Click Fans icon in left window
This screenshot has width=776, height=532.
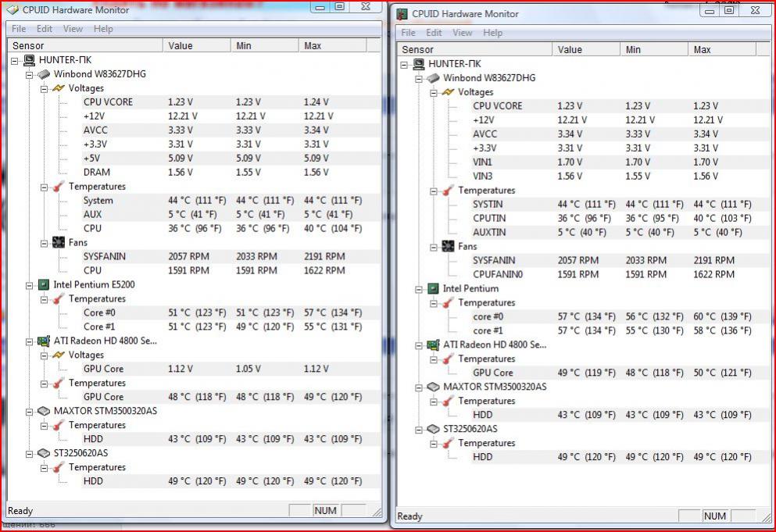[59, 242]
